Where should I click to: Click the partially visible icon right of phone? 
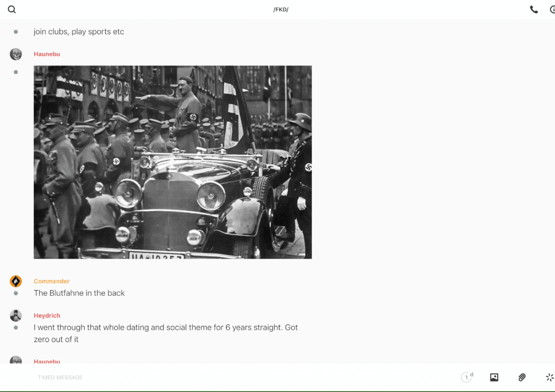552,10
